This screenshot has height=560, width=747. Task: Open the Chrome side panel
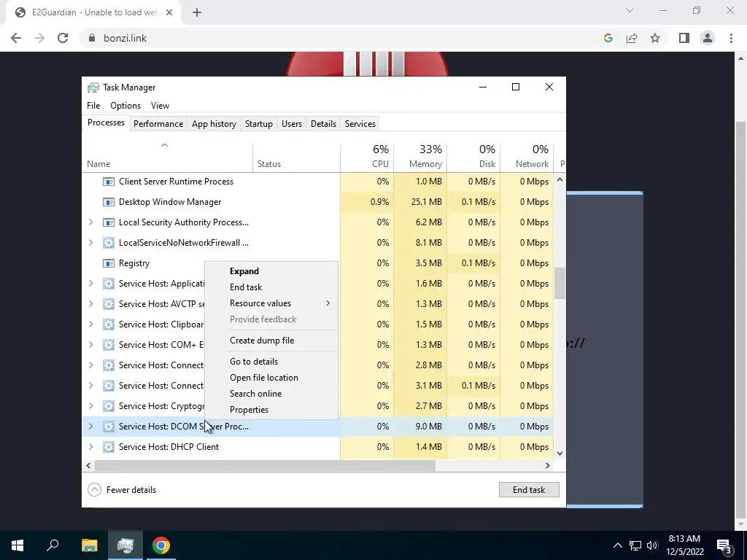click(x=684, y=38)
